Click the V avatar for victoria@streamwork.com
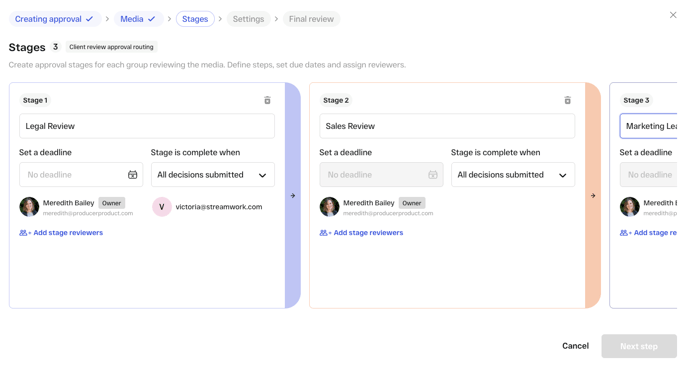This screenshot has height=369, width=688. click(161, 207)
